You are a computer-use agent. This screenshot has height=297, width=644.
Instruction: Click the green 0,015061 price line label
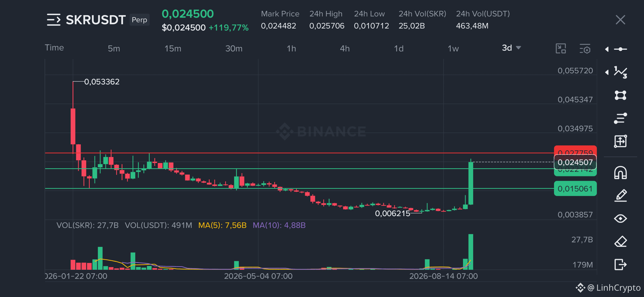(575, 189)
